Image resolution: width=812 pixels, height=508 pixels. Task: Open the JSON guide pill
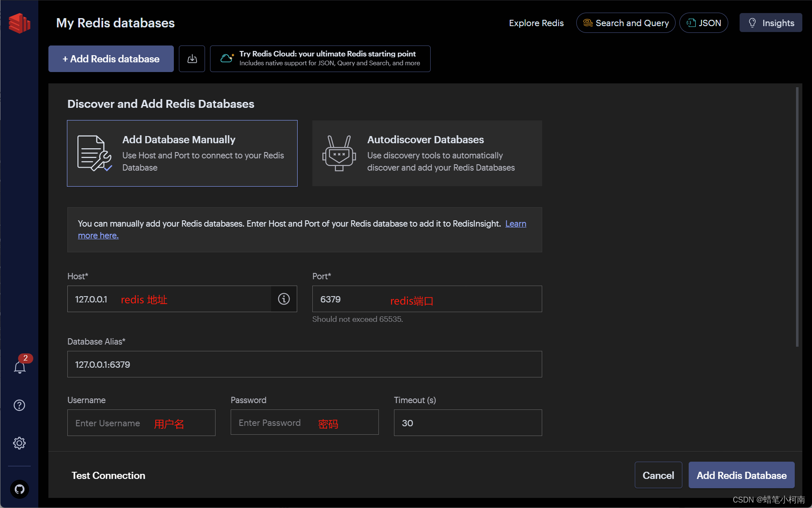click(x=704, y=23)
